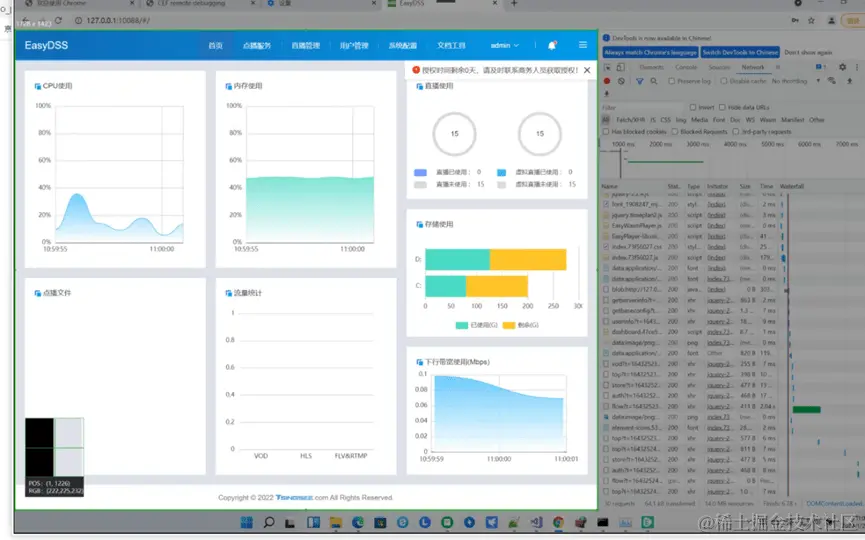Click the Windows Start button in taskbar
Image resolution: width=865 pixels, height=540 pixels.
coord(247,522)
